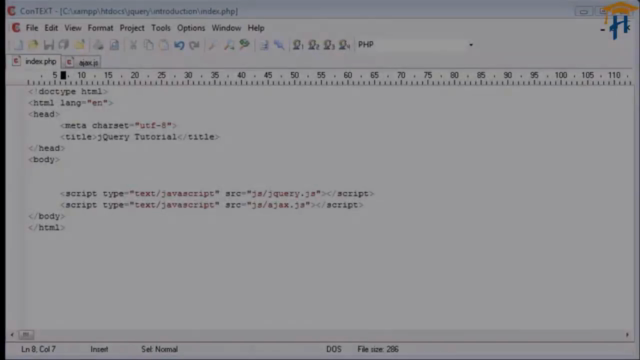Open the View menu
This screenshot has width=640, height=360.
pos(73,28)
